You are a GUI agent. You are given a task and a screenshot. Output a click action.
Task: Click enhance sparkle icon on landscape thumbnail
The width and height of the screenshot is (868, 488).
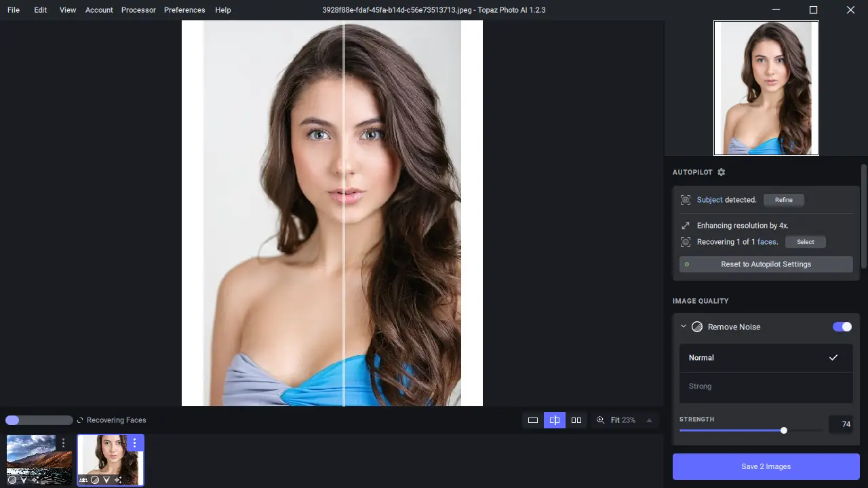[x=35, y=480]
